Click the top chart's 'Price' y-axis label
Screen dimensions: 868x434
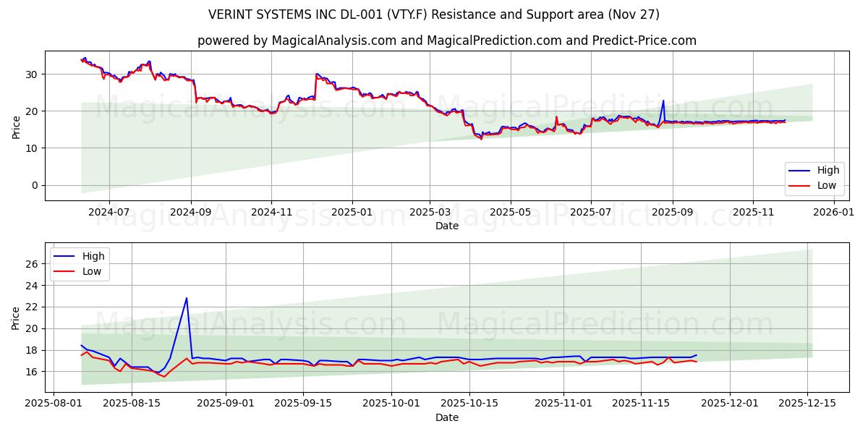coord(16,126)
